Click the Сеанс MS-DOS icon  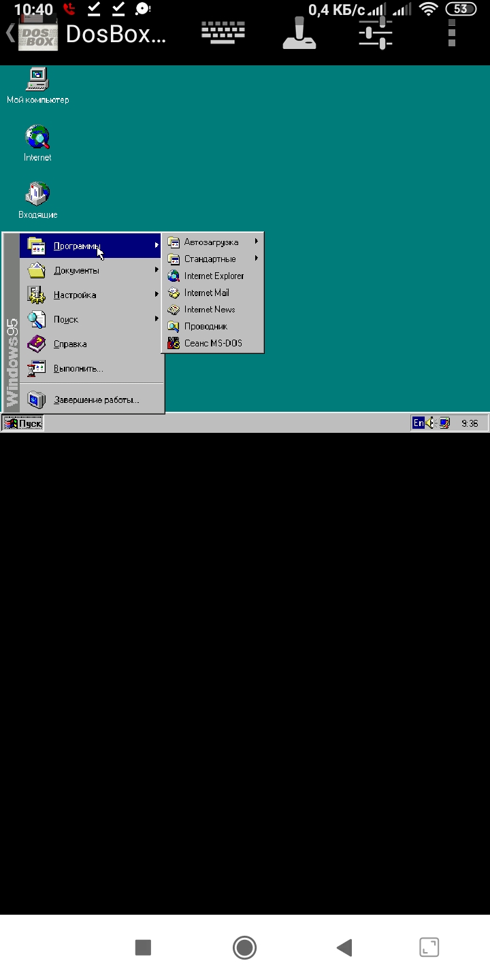pyautogui.click(x=174, y=343)
